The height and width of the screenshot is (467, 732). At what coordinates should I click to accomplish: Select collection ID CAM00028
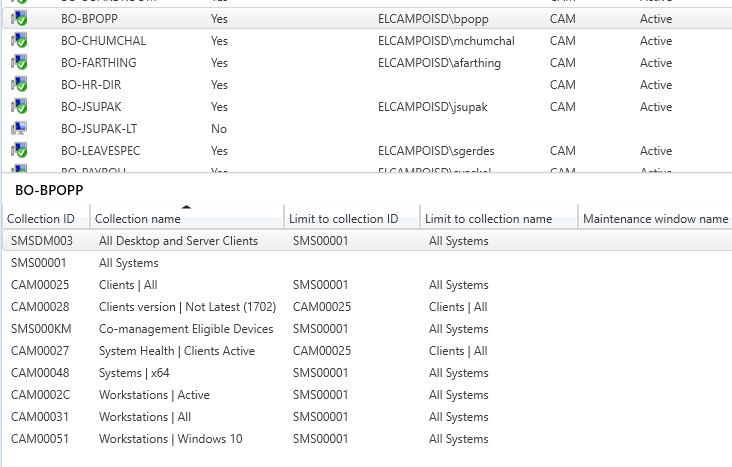tap(40, 306)
